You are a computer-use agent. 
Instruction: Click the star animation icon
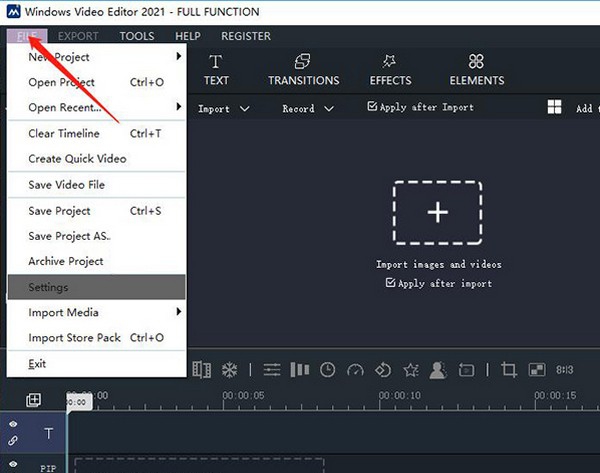pyautogui.click(x=411, y=370)
